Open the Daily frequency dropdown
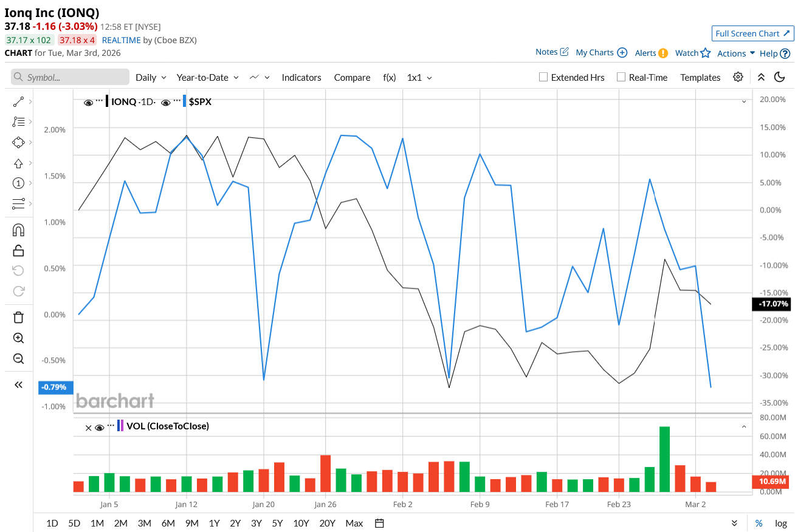 tap(151, 77)
